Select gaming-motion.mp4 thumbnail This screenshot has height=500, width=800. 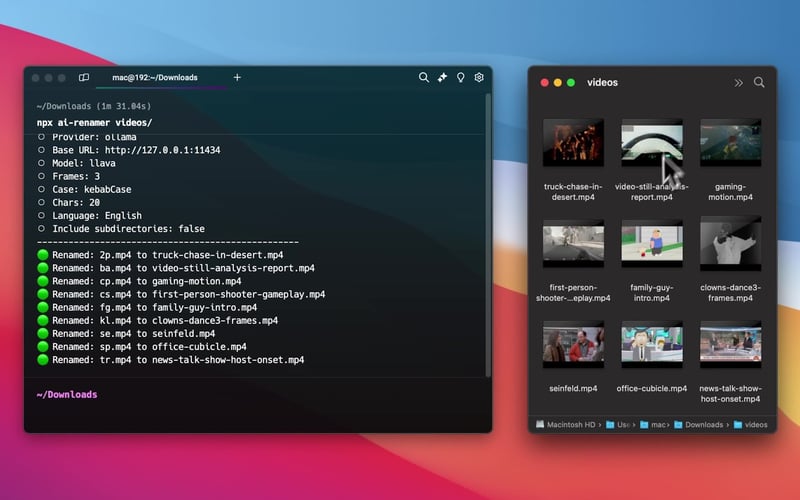[730, 142]
